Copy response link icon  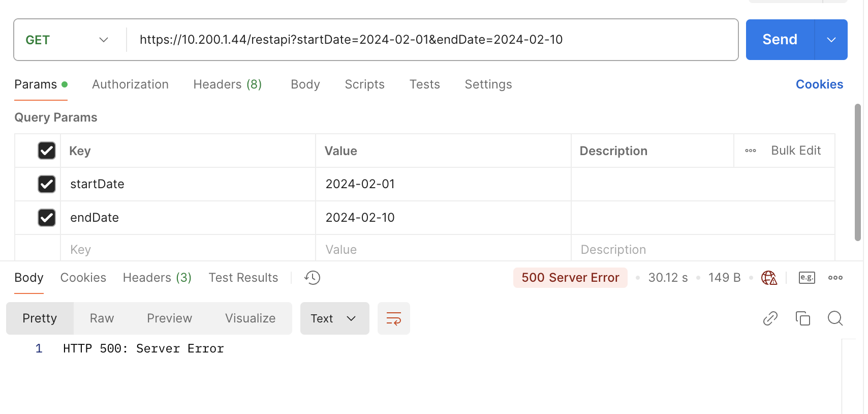(770, 319)
